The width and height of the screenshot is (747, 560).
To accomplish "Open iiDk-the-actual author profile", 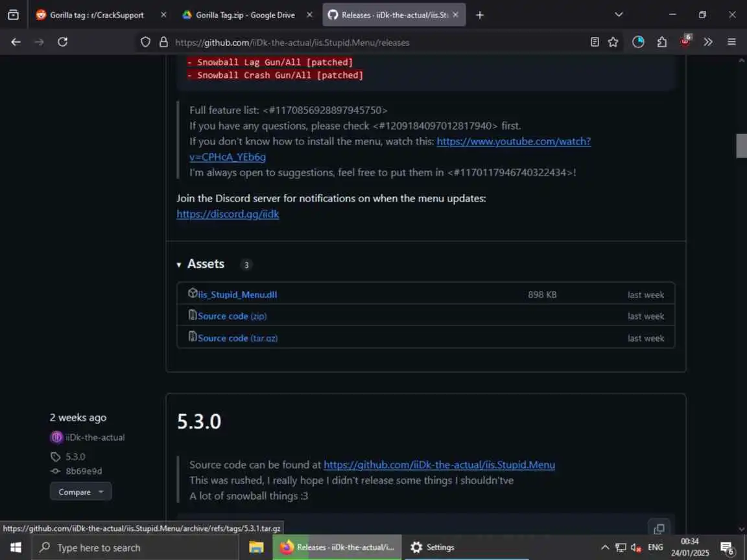I will [95, 437].
